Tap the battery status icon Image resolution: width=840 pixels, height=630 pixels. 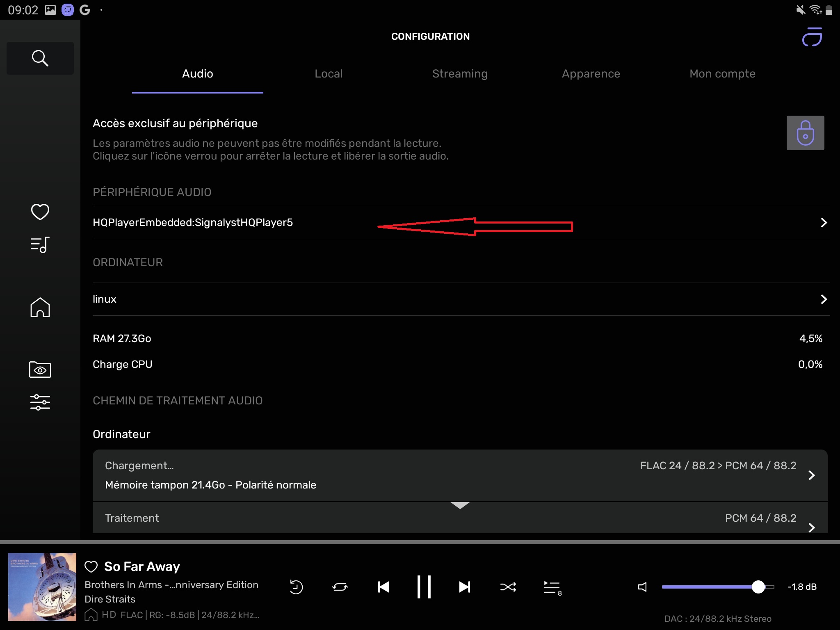(x=829, y=9)
